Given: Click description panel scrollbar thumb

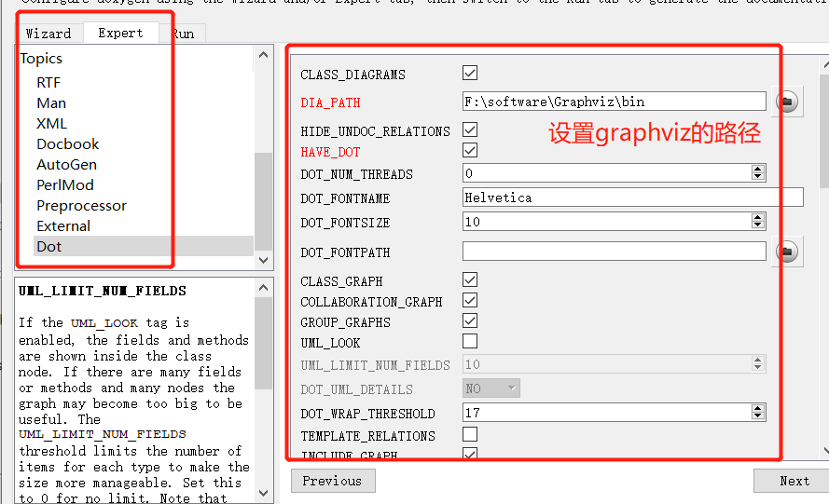Looking at the screenshot, I should click(263, 343).
